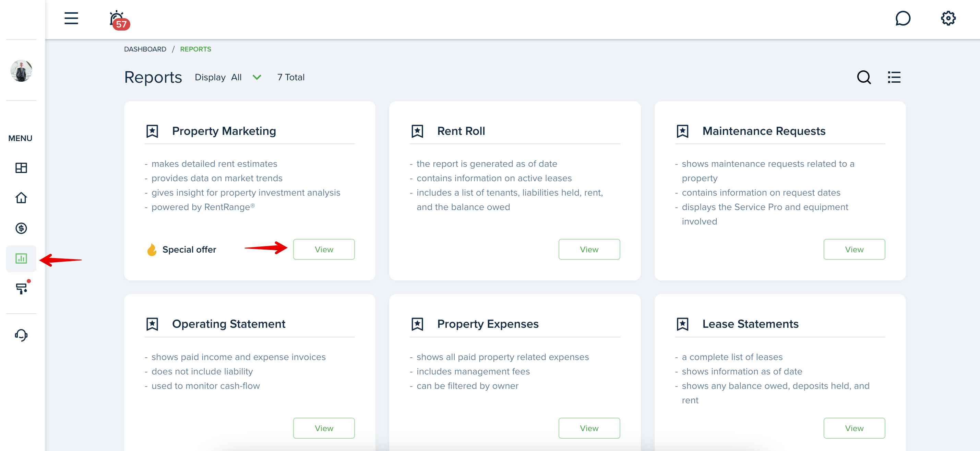The height and width of the screenshot is (451, 980).
Task: Click 'shows all paid property related expenses' text
Action: coord(503,357)
